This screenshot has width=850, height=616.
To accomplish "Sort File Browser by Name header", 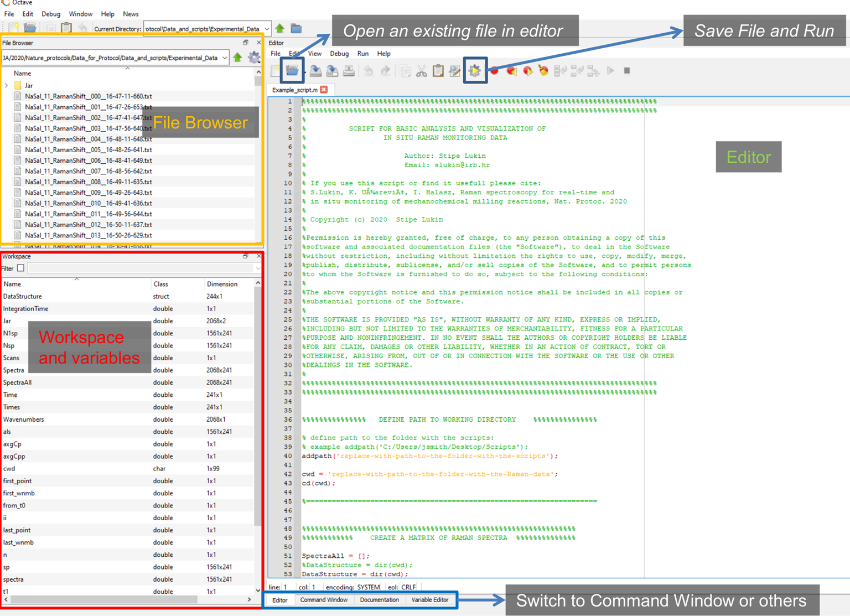I will click(x=127, y=73).
